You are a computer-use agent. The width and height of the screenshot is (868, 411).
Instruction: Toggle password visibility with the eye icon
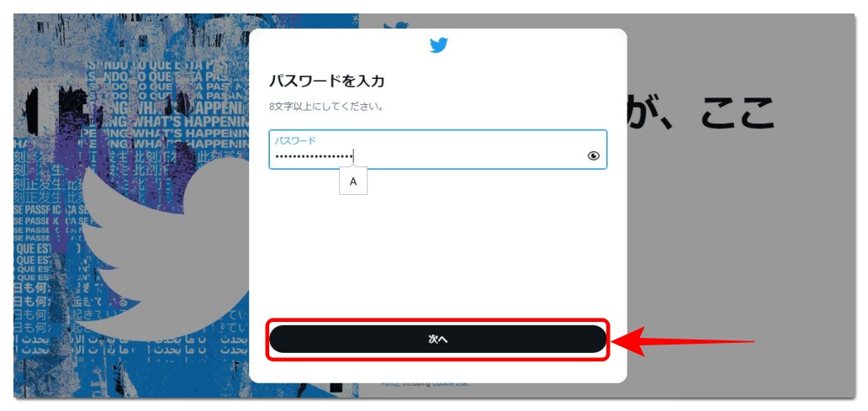[594, 156]
